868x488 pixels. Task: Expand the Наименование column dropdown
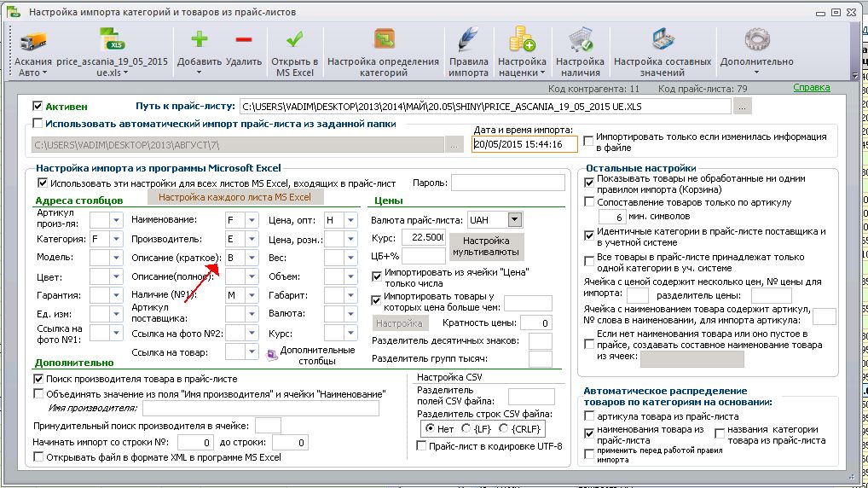pyautogui.click(x=252, y=220)
